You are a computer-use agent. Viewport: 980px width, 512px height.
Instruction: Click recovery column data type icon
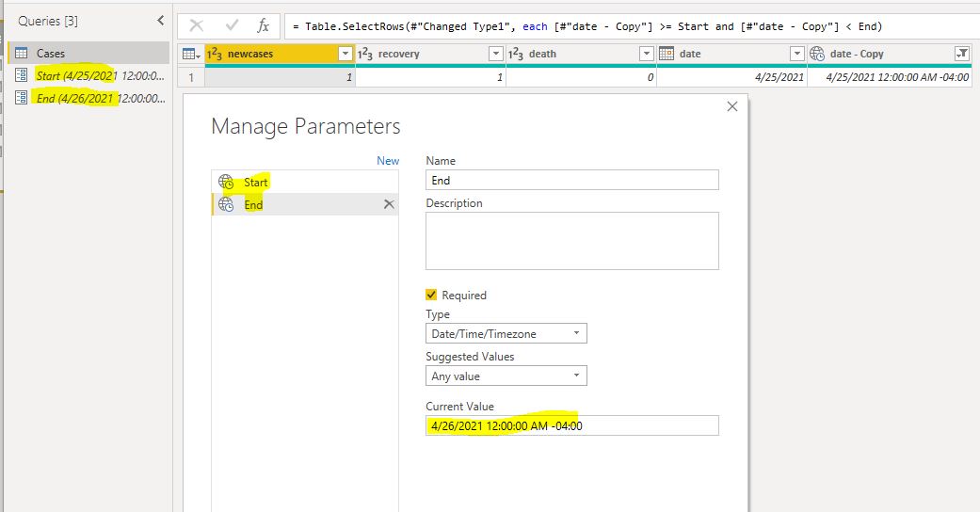click(x=365, y=55)
